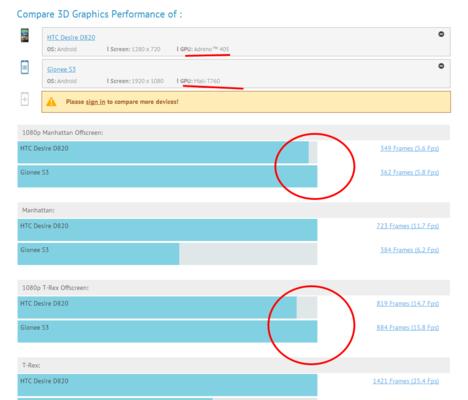Click the '1080p T-Rex Offscreen:' section header
468x400 pixels.
(x=233, y=288)
